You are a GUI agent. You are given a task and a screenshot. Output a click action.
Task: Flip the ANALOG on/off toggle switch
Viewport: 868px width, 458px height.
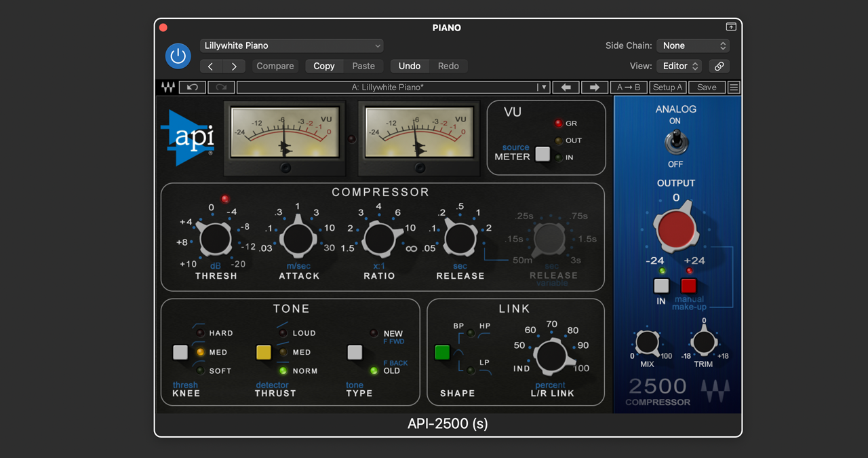pos(675,142)
